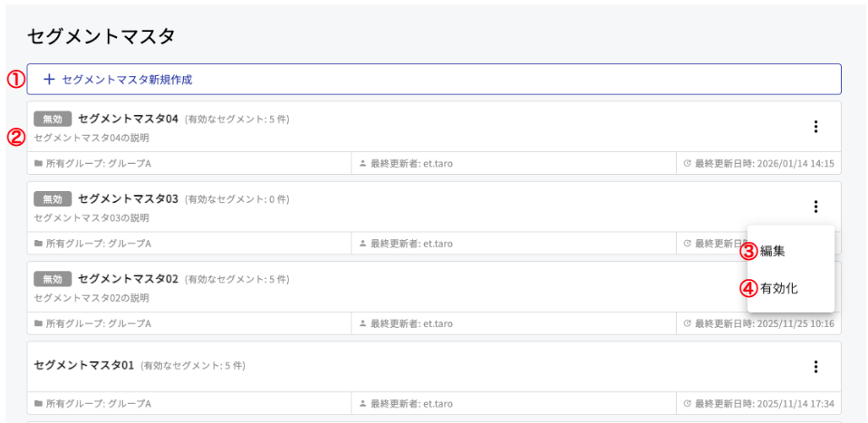Click 最終更新者: et.taro under セグメントマスタ02
The image size is (868, 423).
click(411, 323)
